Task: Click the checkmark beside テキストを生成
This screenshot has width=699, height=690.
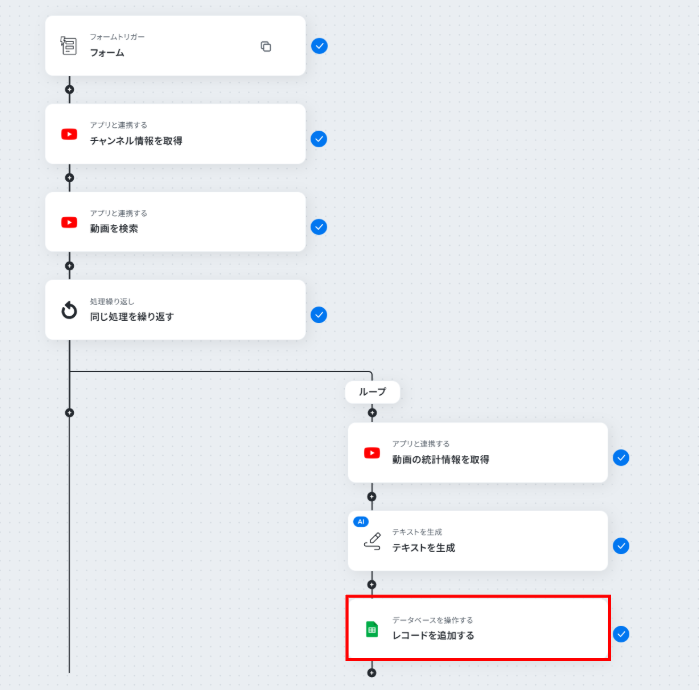Action: [x=621, y=546]
